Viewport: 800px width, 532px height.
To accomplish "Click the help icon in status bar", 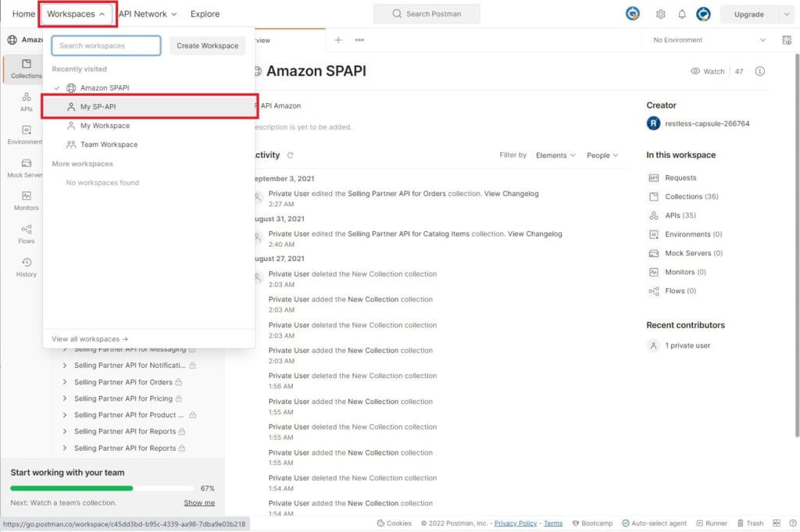I will point(792,523).
